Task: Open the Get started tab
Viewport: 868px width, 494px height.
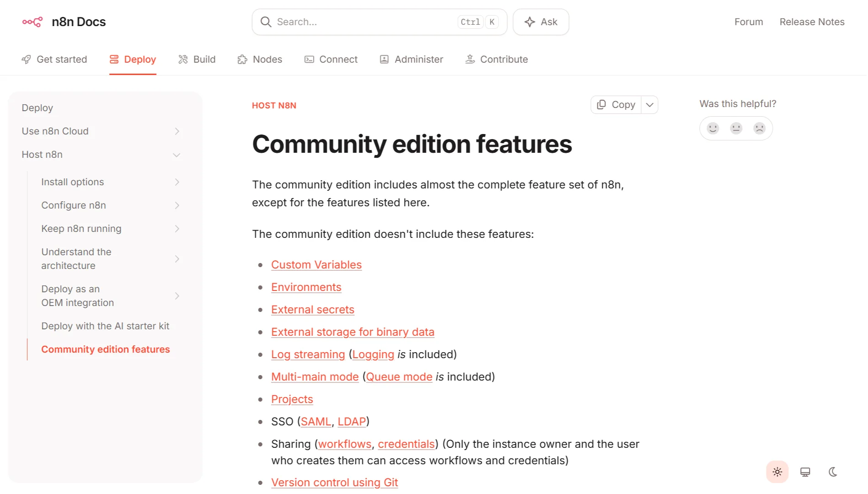Action: click(54, 59)
